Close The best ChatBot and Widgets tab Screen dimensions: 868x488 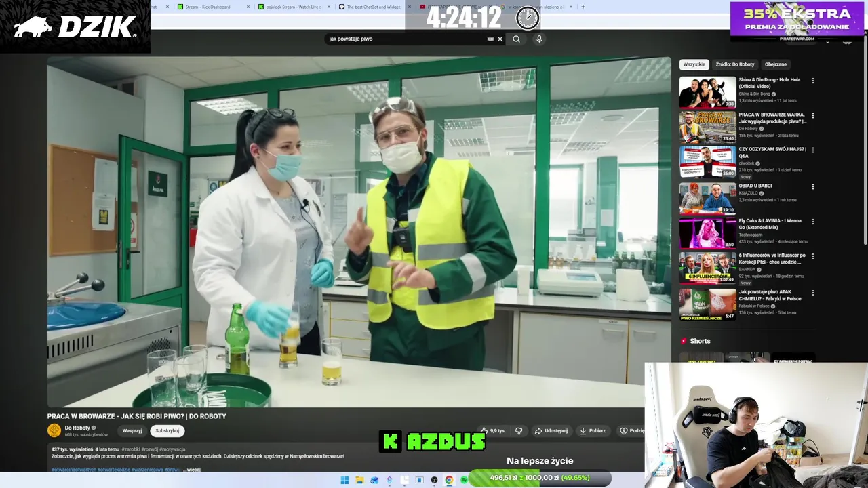[410, 7]
